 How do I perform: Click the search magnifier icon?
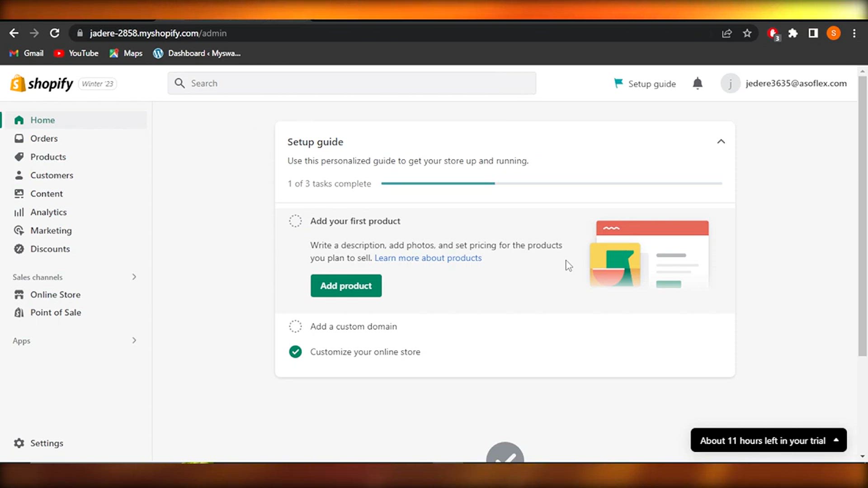(179, 83)
